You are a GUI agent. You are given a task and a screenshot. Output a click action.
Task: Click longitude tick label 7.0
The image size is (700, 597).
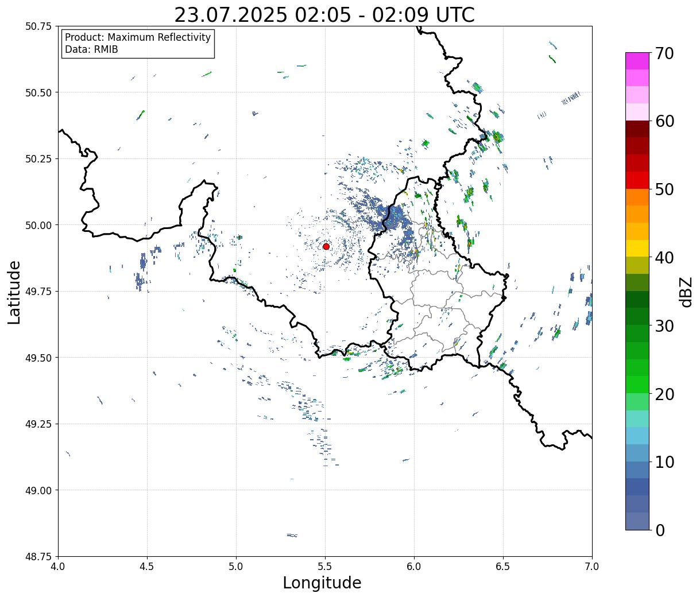[x=592, y=567]
